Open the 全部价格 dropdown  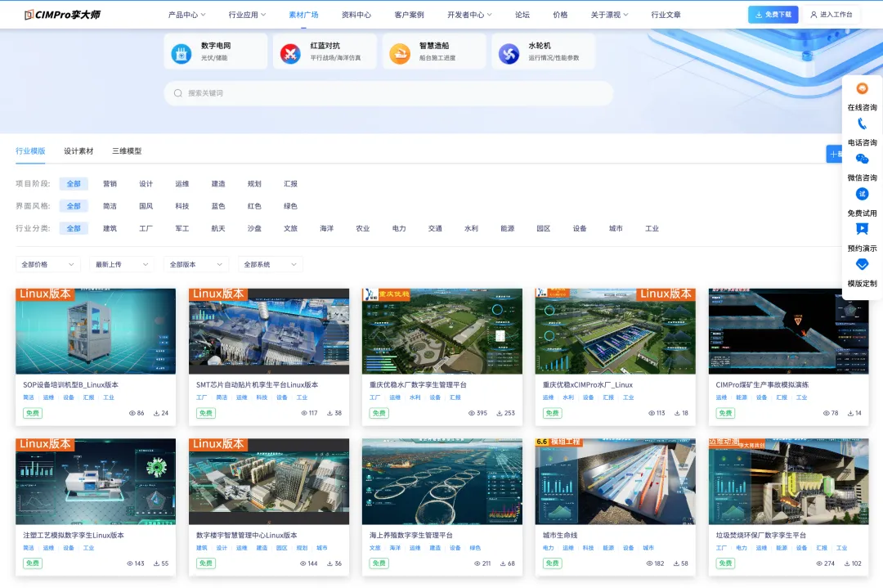[48, 264]
